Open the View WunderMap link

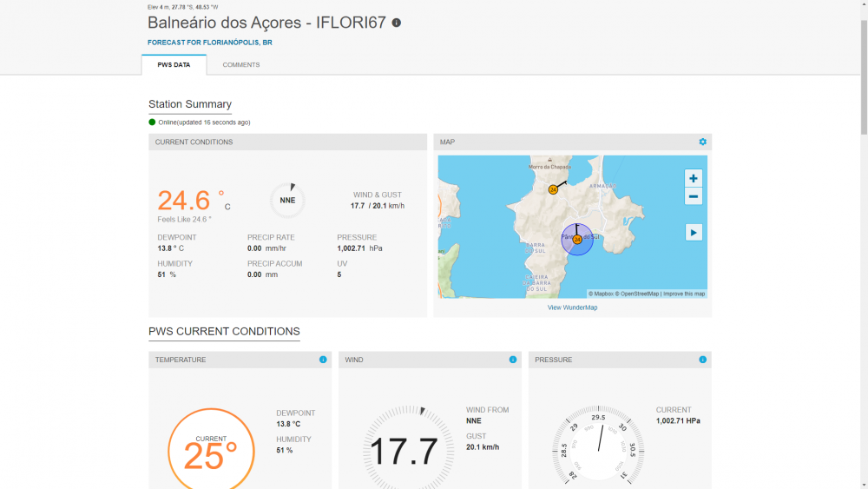[572, 307]
